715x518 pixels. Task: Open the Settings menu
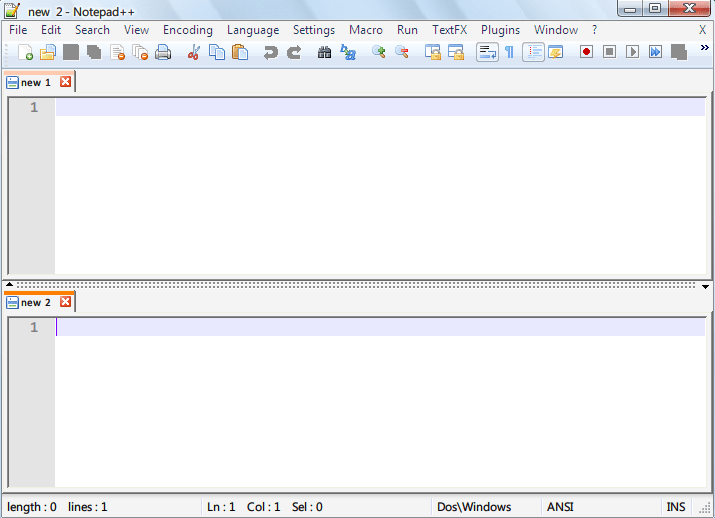tap(314, 30)
